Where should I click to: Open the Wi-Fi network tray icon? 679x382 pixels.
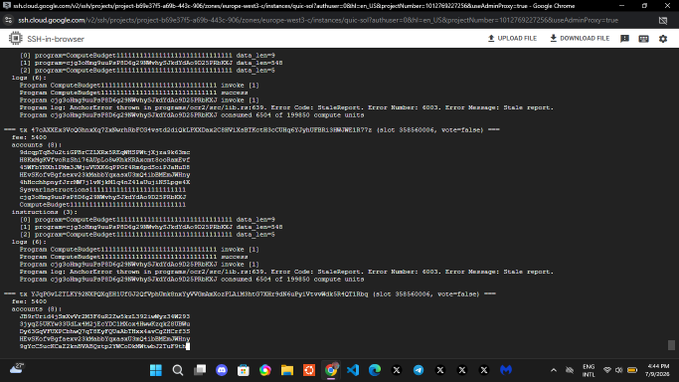(607, 370)
